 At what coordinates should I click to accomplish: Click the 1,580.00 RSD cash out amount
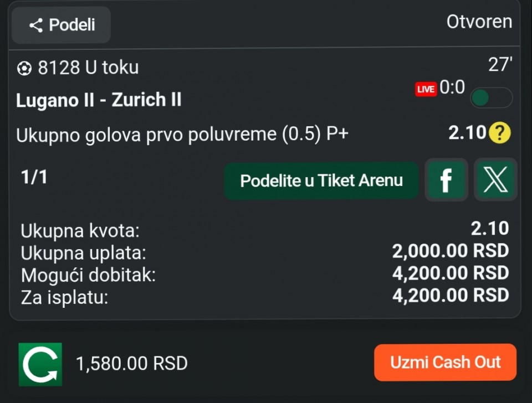132,364
